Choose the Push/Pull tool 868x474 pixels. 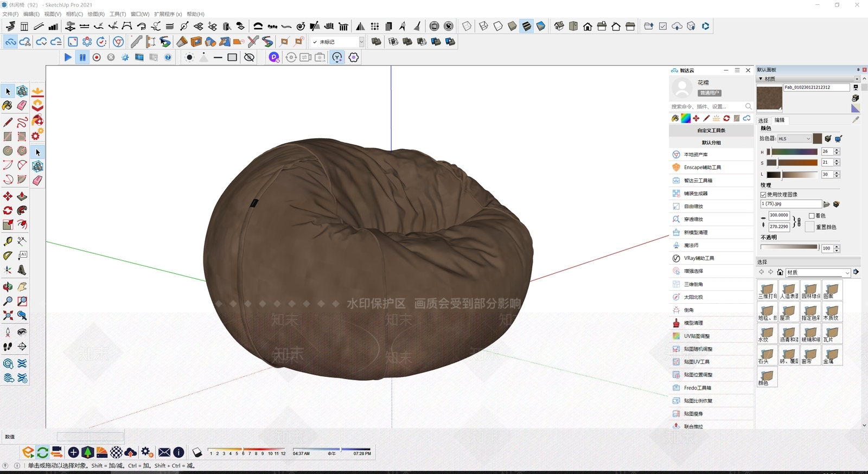pos(22,196)
